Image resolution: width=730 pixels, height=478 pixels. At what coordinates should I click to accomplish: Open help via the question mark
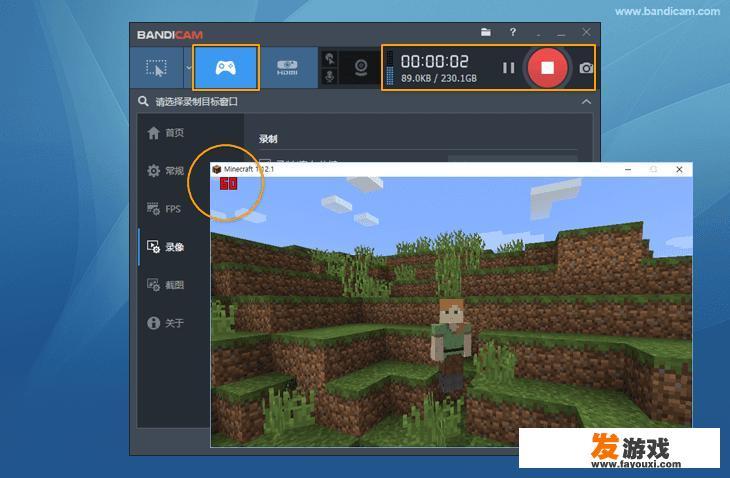point(513,32)
